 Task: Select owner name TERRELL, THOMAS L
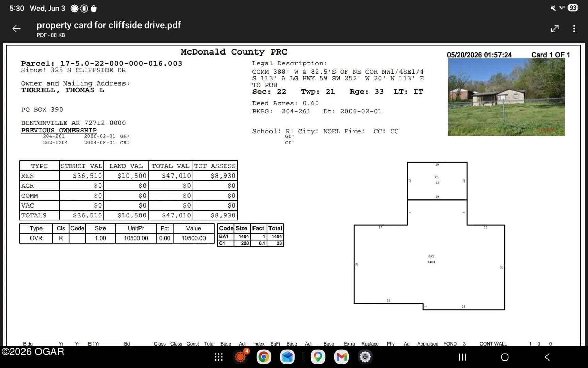pyautogui.click(x=63, y=90)
